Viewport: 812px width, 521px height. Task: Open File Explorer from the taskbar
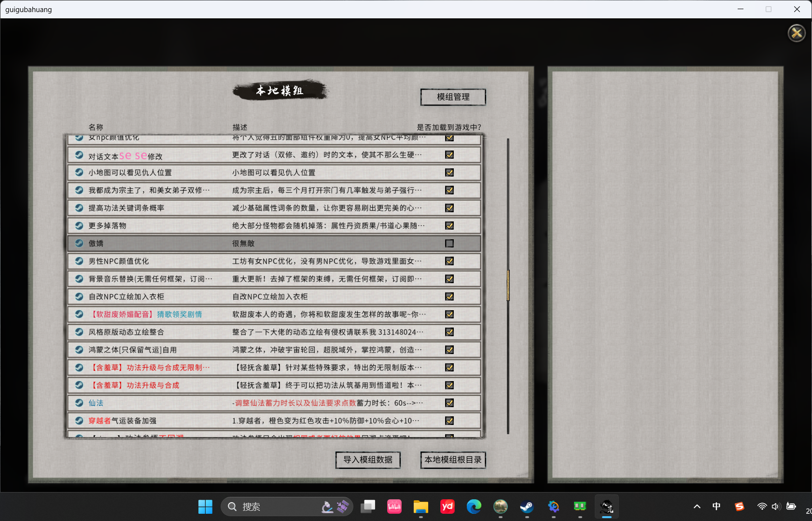point(420,507)
